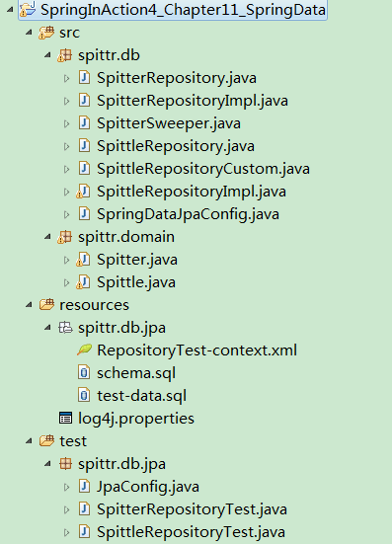This screenshot has height=544, width=392.
Task: Select the SpitterRepositoryTest.java file name
Action: pyautogui.click(x=192, y=509)
